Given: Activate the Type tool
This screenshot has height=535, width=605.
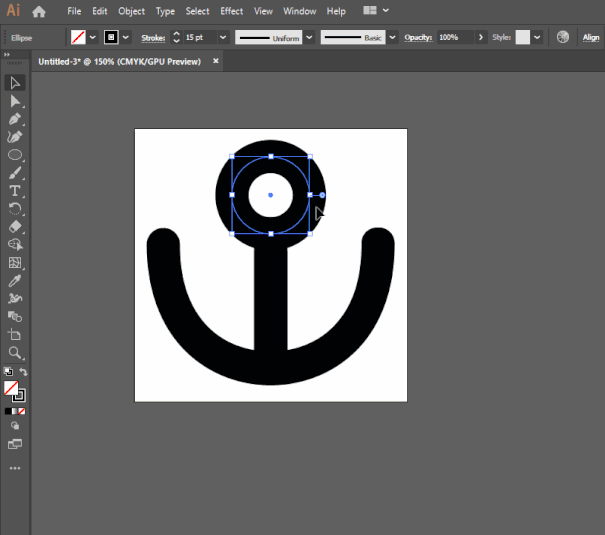Looking at the screenshot, I should (15, 191).
